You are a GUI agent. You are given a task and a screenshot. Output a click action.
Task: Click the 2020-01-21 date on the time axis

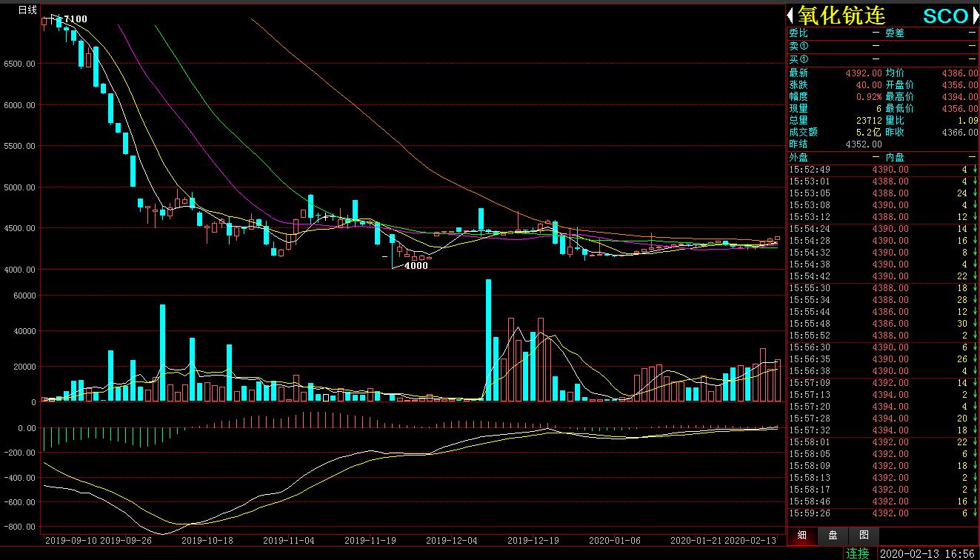[696, 541]
